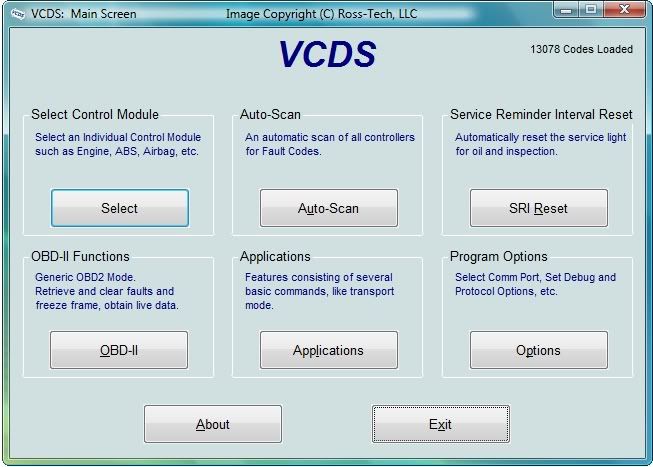653x467 pixels.
Task: Open the Applications screen
Action: pyautogui.click(x=329, y=350)
